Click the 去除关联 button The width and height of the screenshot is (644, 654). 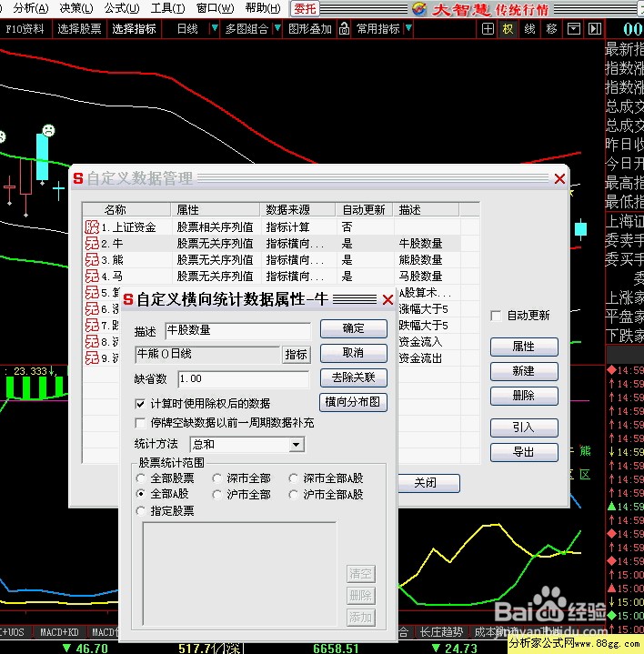click(x=353, y=377)
